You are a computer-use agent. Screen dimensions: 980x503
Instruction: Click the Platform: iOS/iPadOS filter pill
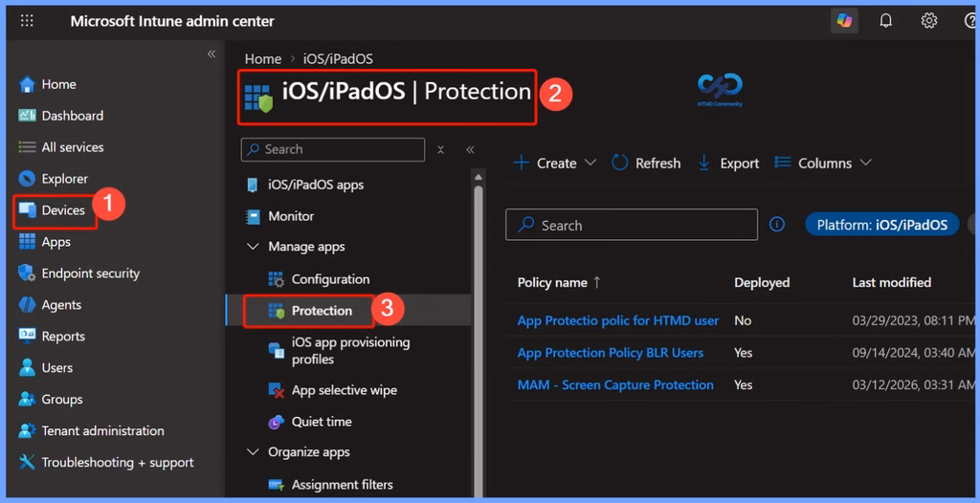pyautogui.click(x=881, y=225)
